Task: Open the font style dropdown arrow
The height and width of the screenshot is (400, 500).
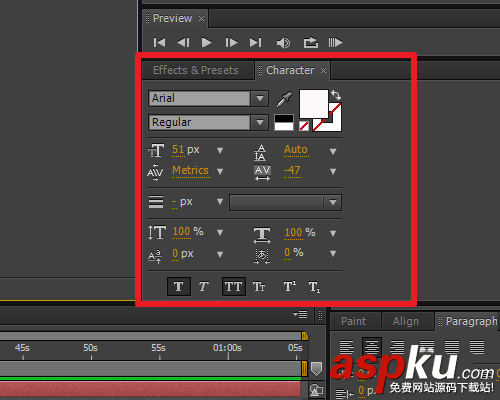Action: point(260,122)
